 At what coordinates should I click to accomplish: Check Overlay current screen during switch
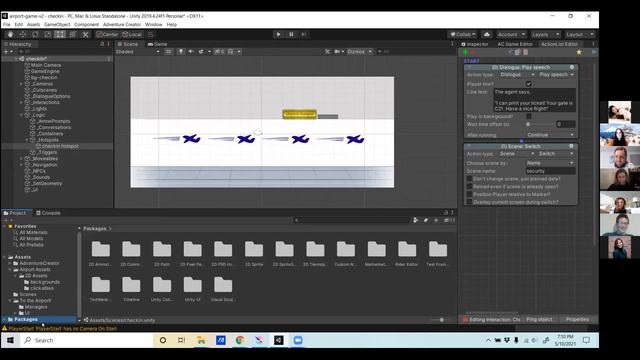(x=469, y=202)
